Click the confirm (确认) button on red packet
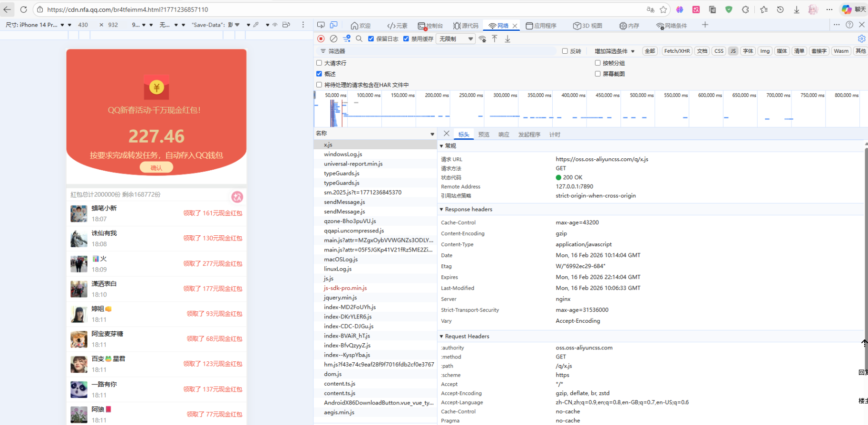Viewport: 868px width, 425px height. click(156, 167)
